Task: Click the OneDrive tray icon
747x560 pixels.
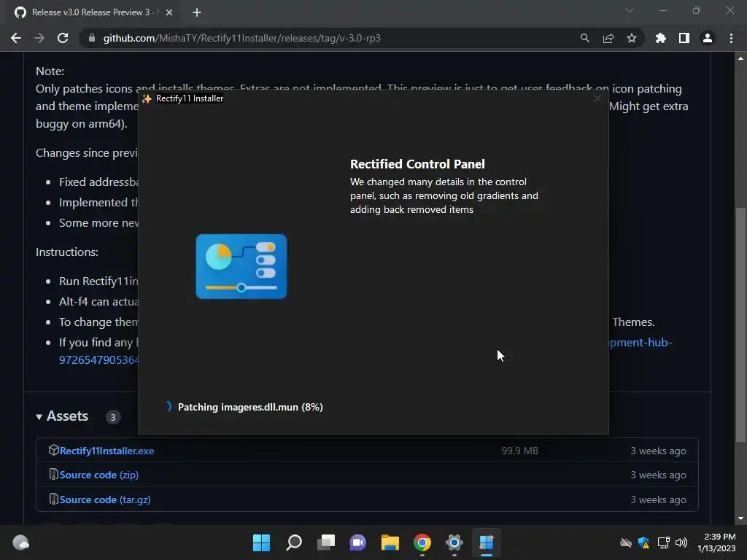Action: pyautogui.click(x=625, y=542)
